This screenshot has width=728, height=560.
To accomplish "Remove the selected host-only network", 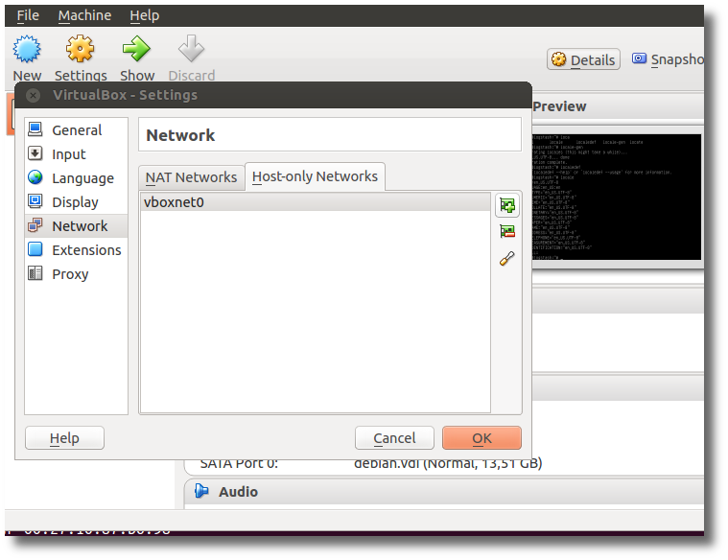I will (507, 231).
